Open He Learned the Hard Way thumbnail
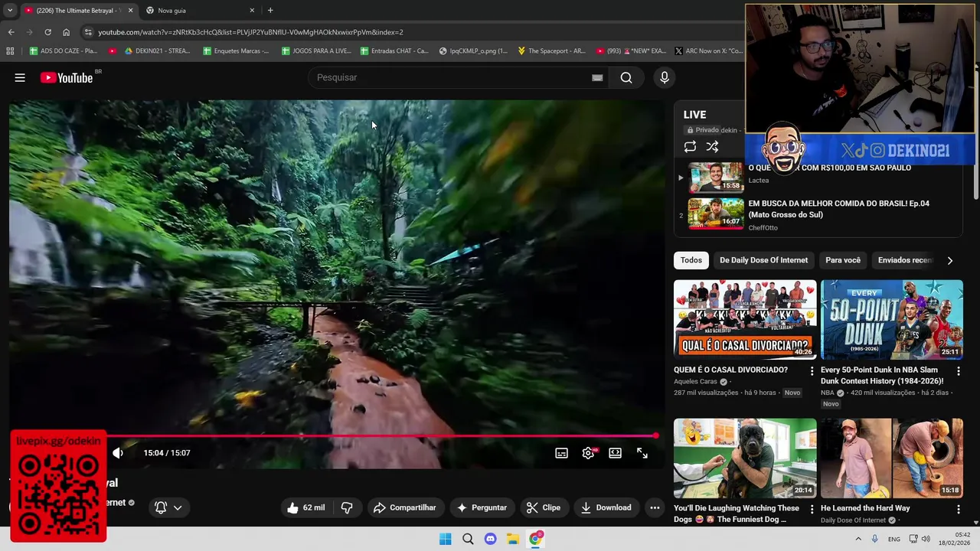This screenshot has width=980, height=551. (x=892, y=458)
